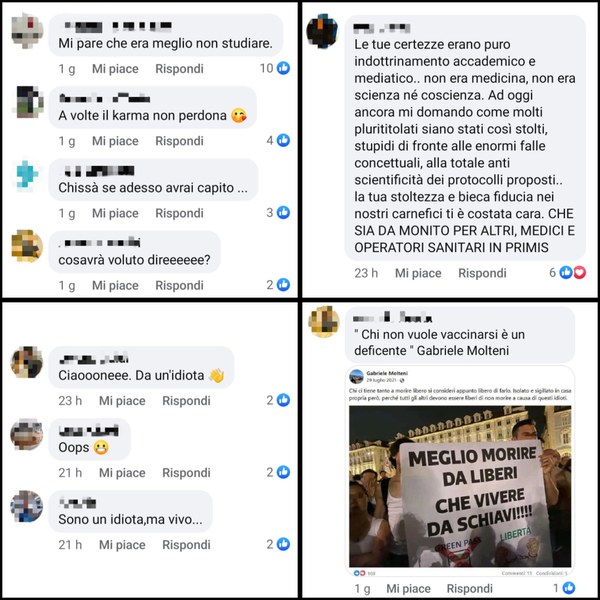Viewport: 600px width, 600px height.
Task: Click like icon next to 'Oops' comment
Action: (x=283, y=472)
